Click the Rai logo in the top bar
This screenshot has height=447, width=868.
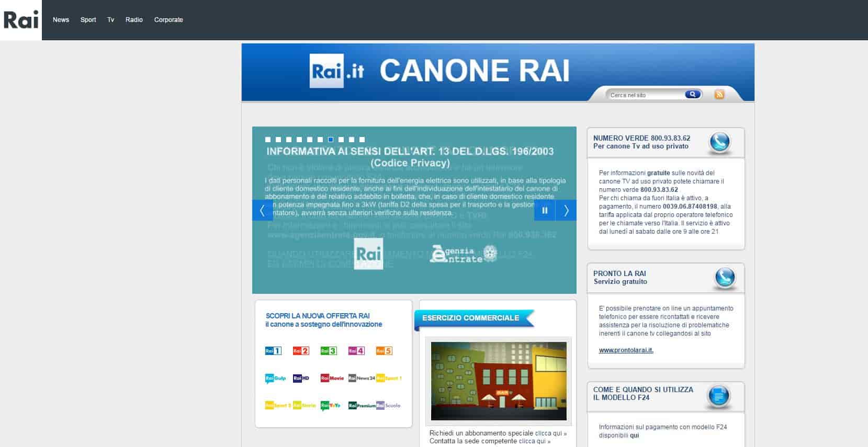point(21,20)
